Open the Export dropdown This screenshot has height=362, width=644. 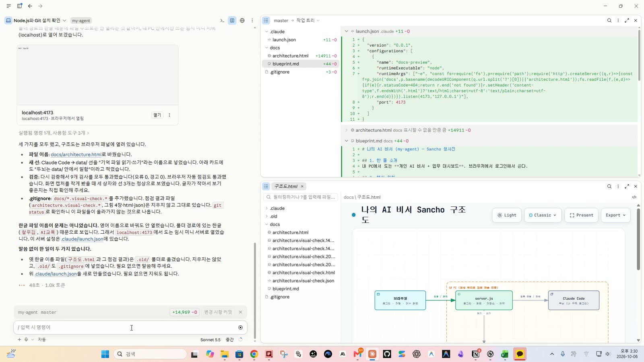(615, 215)
